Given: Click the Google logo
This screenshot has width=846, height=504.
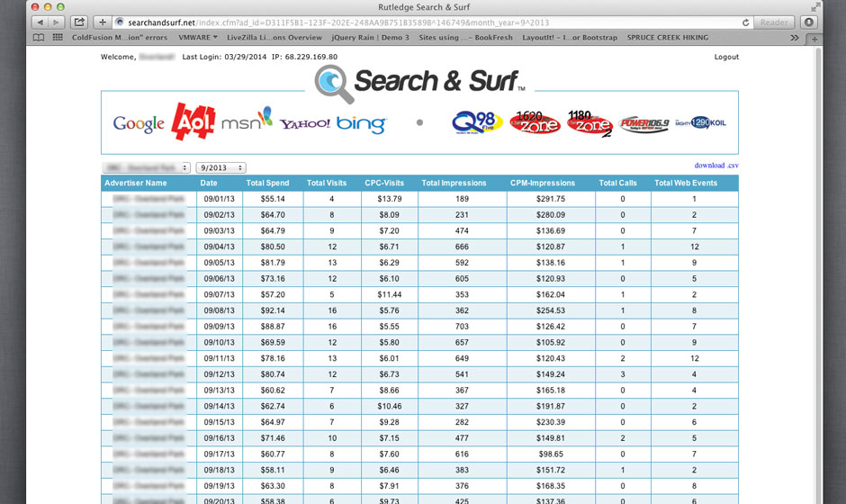Looking at the screenshot, I should (x=139, y=124).
